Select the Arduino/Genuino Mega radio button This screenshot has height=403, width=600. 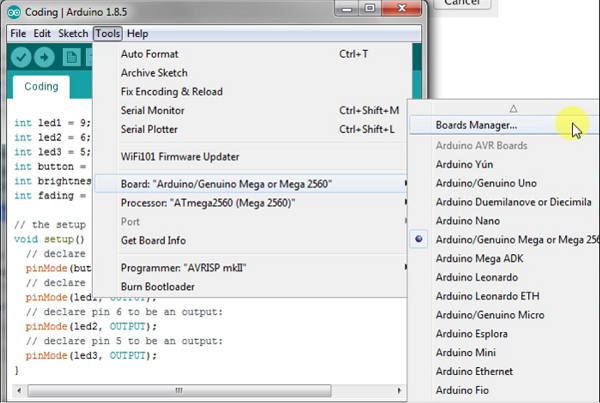[419, 239]
